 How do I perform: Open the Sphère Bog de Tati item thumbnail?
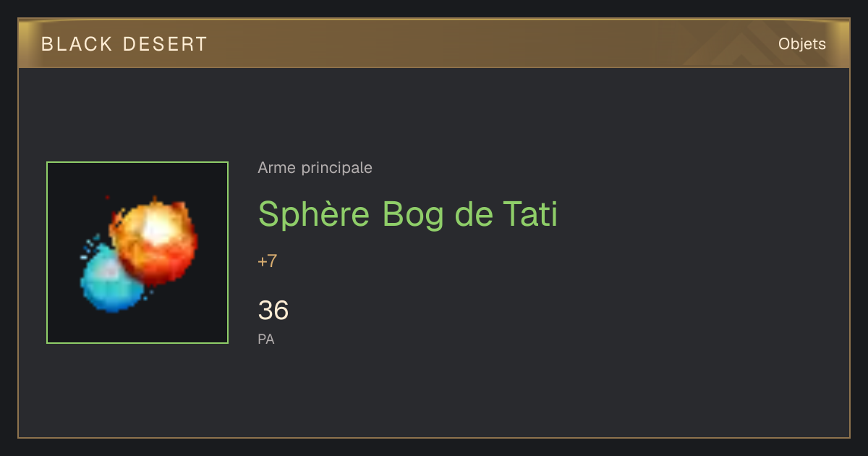pos(137,253)
